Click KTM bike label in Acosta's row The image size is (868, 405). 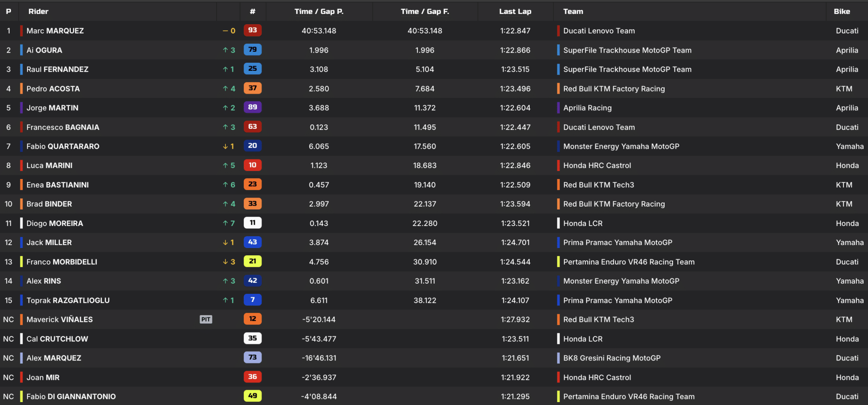[x=844, y=89]
